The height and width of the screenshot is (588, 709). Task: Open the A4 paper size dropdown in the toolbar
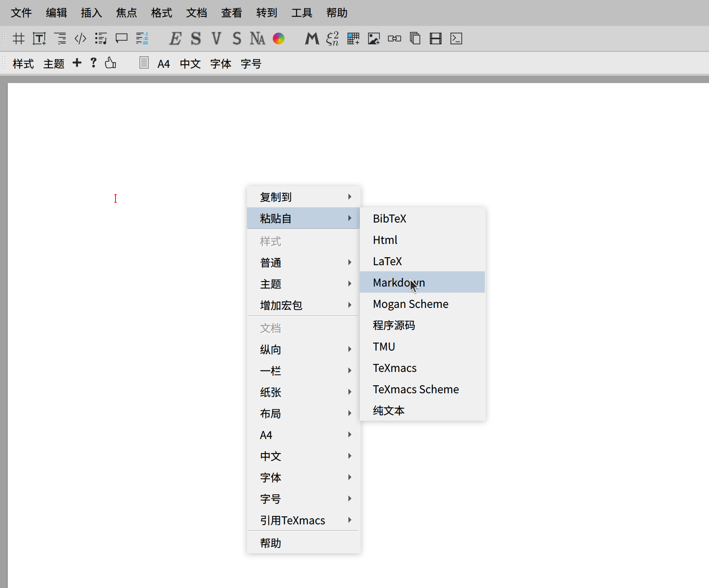coord(164,64)
